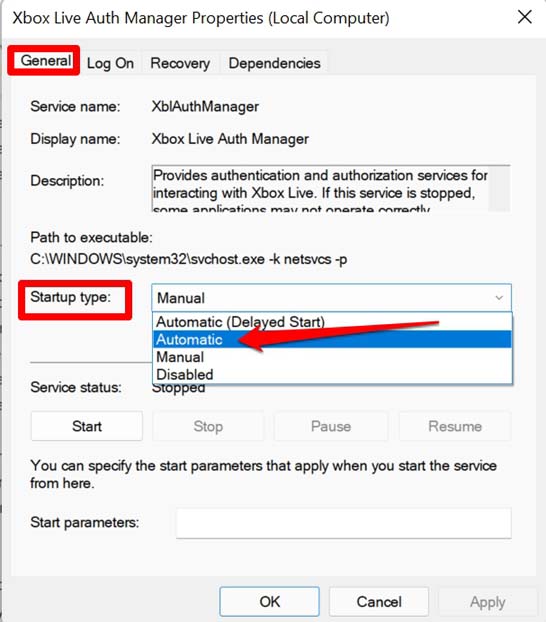The height and width of the screenshot is (622, 546).
Task: Click the Description box scrollbar
Action: click(499, 189)
